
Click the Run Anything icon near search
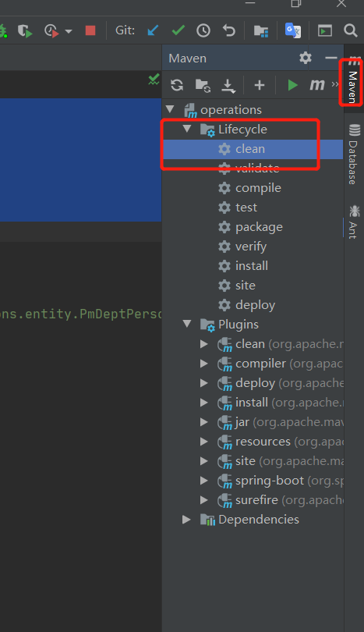point(325,30)
